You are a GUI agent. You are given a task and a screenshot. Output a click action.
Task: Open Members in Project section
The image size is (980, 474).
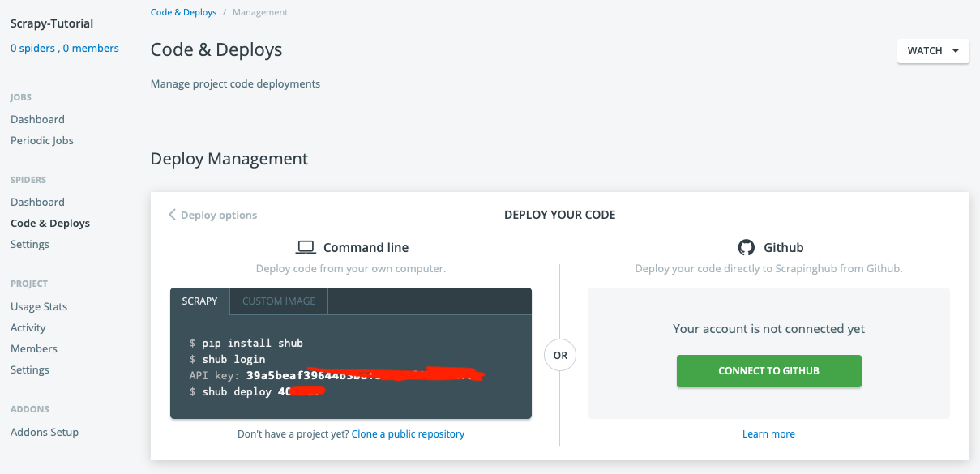(x=34, y=348)
